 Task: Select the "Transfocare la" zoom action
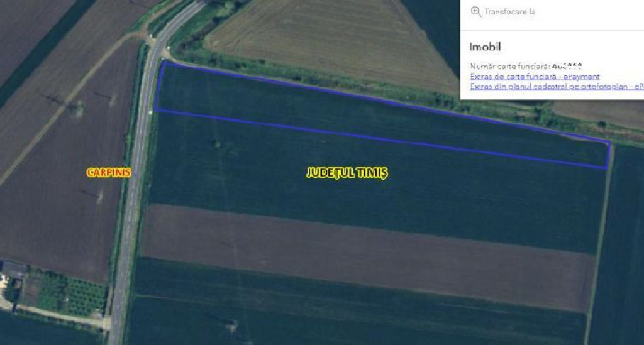click(509, 11)
